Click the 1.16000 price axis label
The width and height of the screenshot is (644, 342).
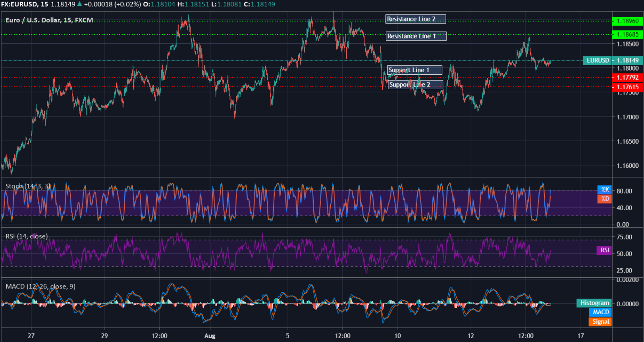click(x=628, y=165)
